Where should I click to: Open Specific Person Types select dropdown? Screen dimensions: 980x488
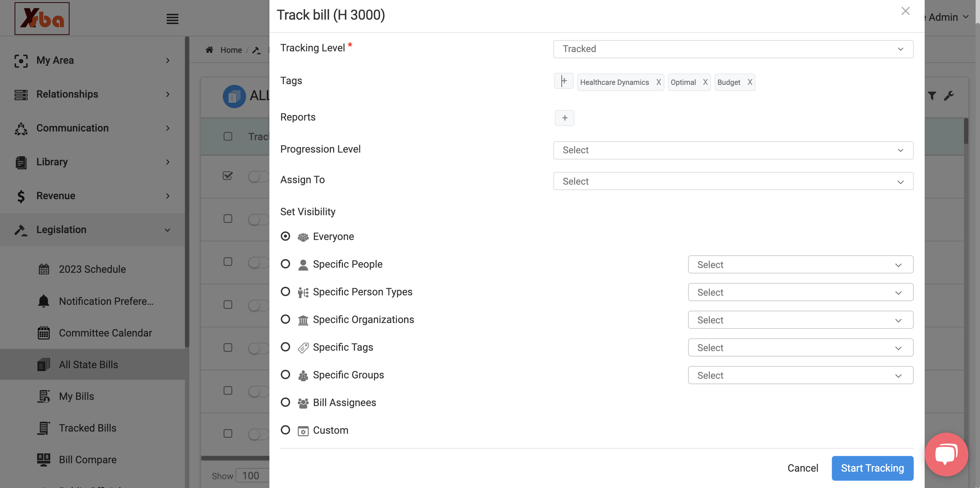[801, 292]
